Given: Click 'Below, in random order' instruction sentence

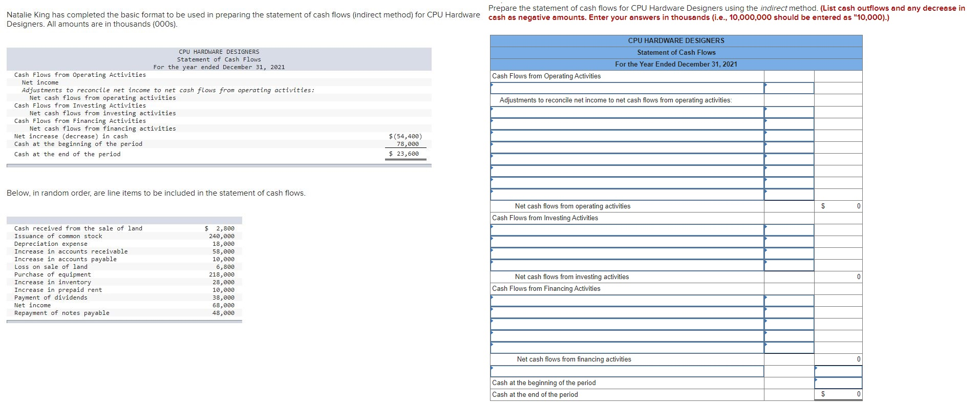Looking at the screenshot, I should 156,193.
